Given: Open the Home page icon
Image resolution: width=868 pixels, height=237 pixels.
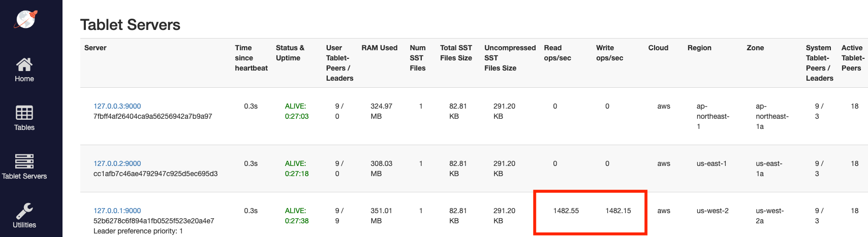Looking at the screenshot, I should 24,64.
